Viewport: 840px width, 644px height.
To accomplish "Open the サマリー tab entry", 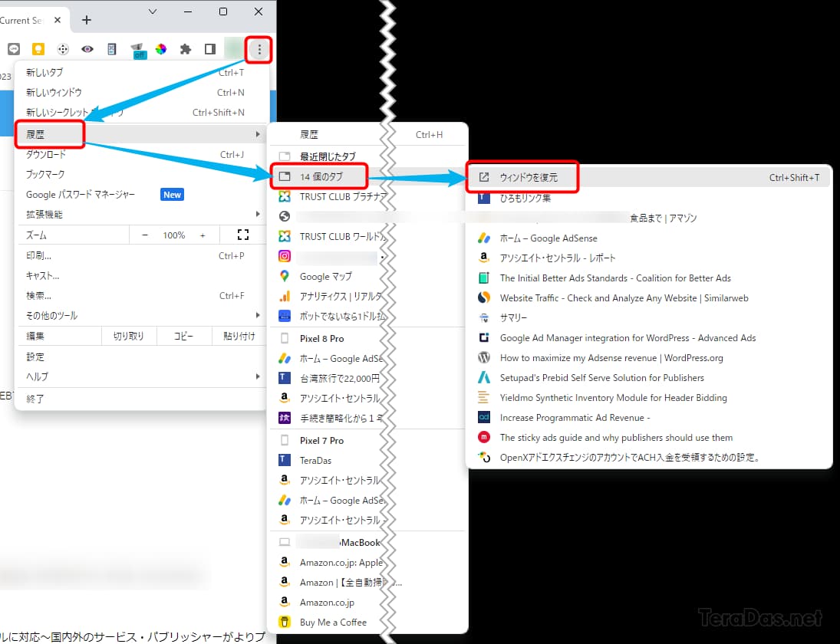I will 649,318.
